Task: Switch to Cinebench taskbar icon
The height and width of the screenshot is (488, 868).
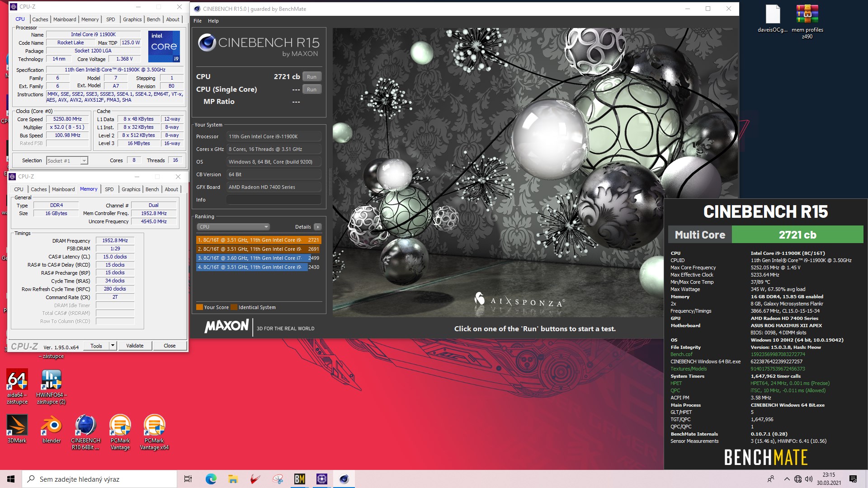Action: pos(344,479)
